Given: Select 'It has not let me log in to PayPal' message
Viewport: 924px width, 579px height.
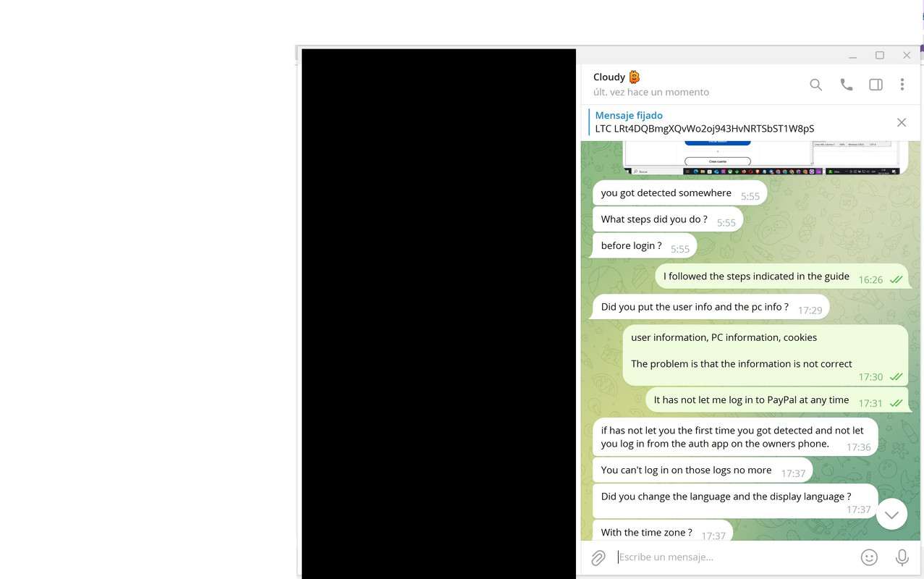Looking at the screenshot, I should [x=777, y=400].
